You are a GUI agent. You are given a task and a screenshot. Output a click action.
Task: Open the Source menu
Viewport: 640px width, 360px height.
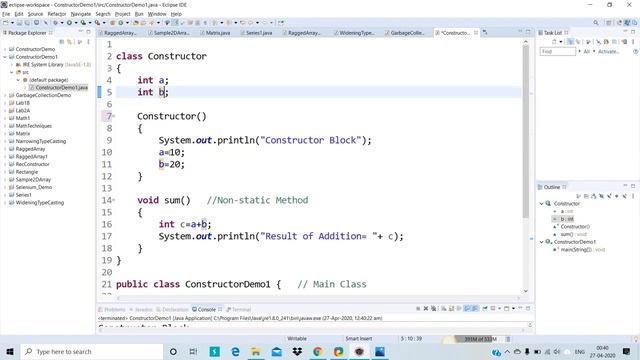(x=35, y=14)
